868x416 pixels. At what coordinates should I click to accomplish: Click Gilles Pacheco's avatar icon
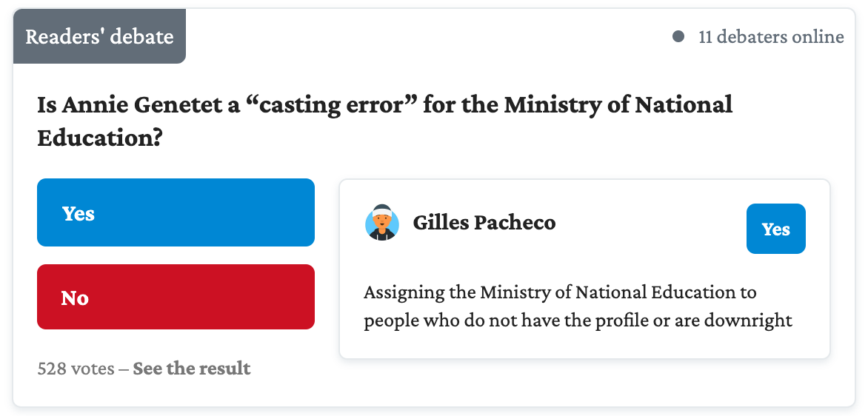pyautogui.click(x=382, y=222)
